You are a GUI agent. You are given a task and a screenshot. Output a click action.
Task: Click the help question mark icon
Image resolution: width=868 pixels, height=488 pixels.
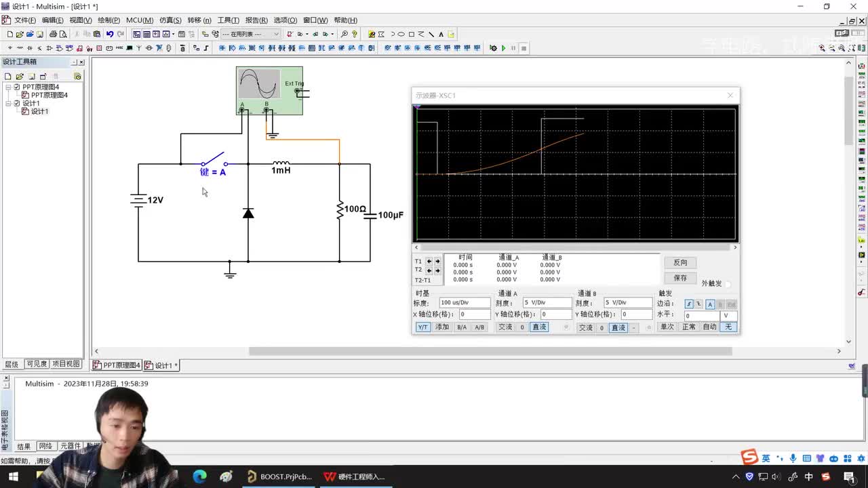click(x=355, y=34)
